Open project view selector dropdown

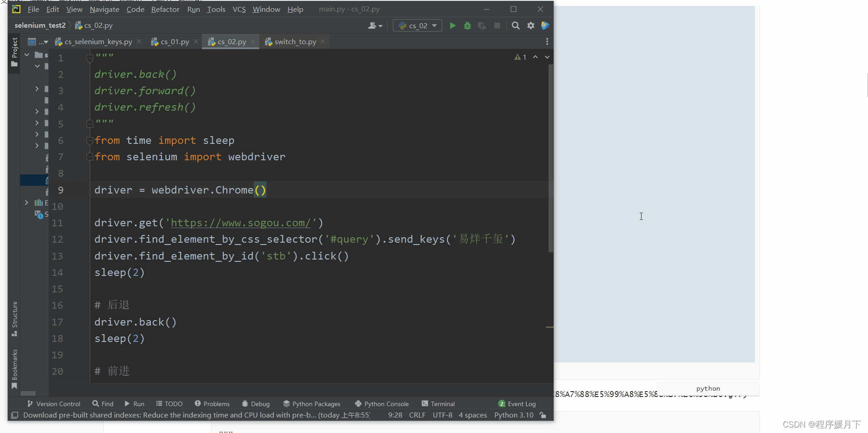[38, 42]
